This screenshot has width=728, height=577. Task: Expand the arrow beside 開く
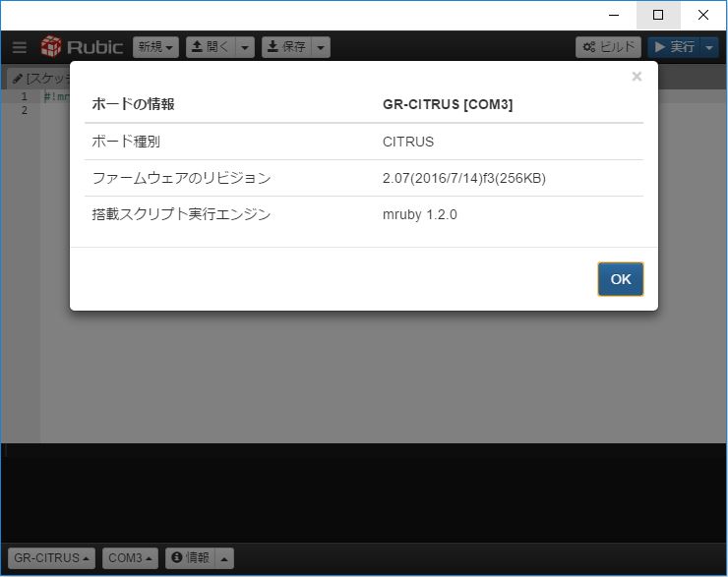(245, 47)
